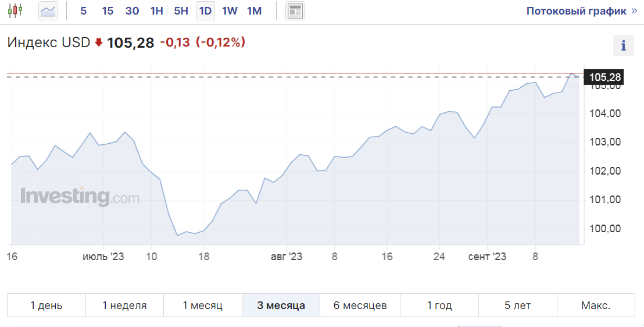This screenshot has width=644, height=327.
Task: Click the 105,28 price label on axis
Action: [x=604, y=77]
